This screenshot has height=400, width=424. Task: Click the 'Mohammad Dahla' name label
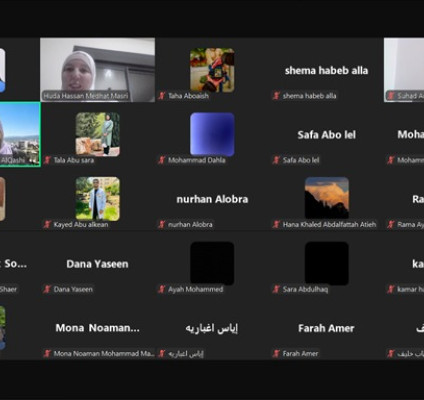point(197,160)
